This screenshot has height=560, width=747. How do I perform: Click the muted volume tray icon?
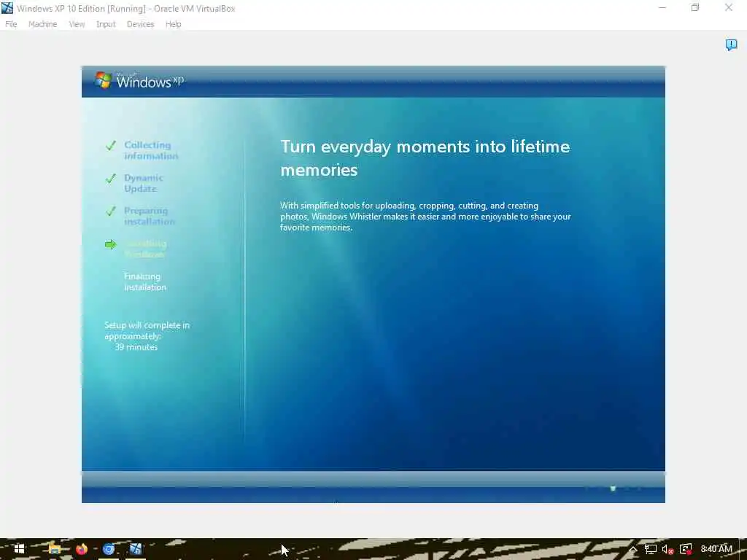(667, 550)
